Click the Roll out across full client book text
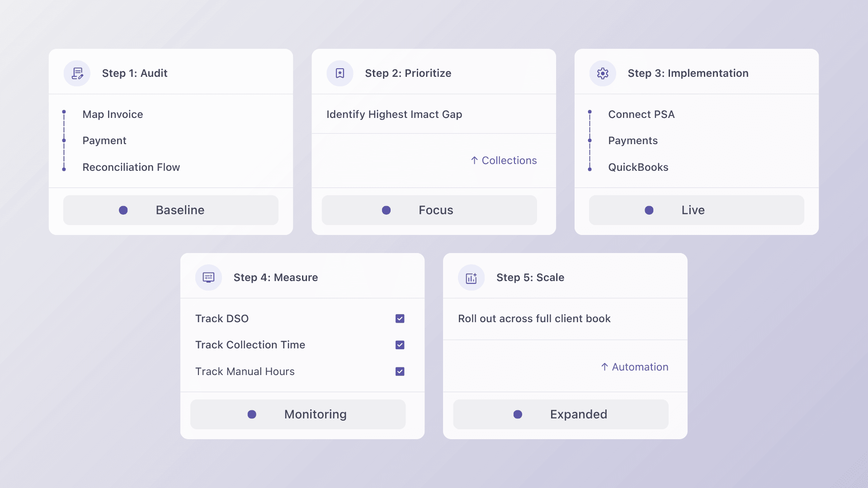Screen dimensions: 868x488 pyautogui.click(x=534, y=319)
